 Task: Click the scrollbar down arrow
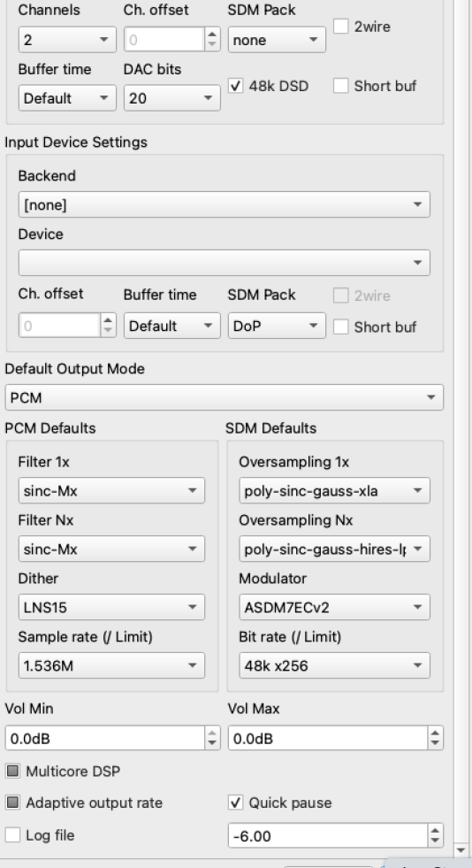[461, 849]
